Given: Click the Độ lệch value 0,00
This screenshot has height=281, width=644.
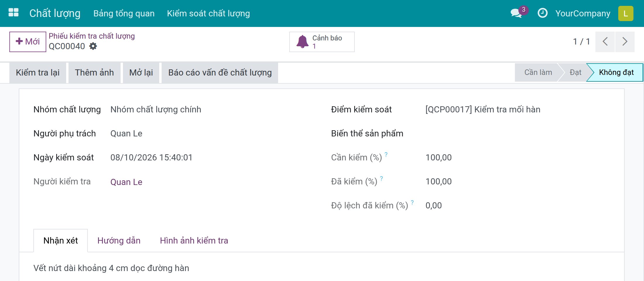Looking at the screenshot, I should coord(434,205).
